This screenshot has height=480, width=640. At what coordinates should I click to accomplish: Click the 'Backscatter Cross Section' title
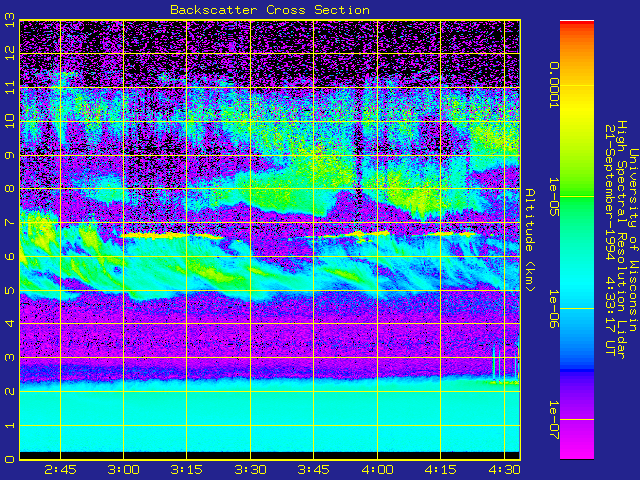click(x=270, y=10)
